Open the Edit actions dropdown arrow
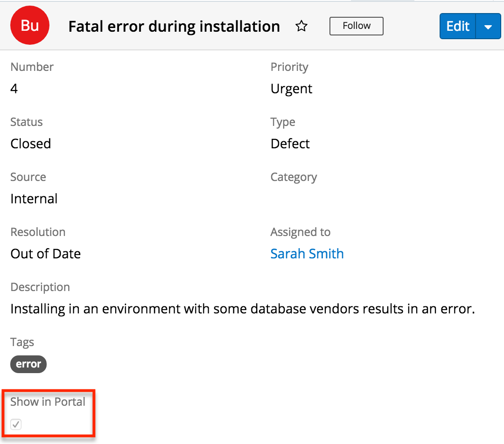The width and height of the screenshot is (504, 444). [x=488, y=27]
